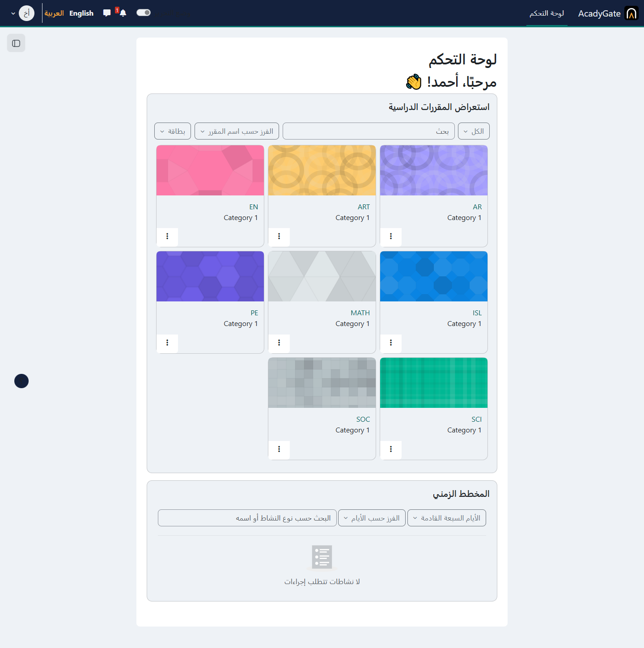Click Category 1 text under AR course
The height and width of the screenshot is (648, 644).
[464, 218]
